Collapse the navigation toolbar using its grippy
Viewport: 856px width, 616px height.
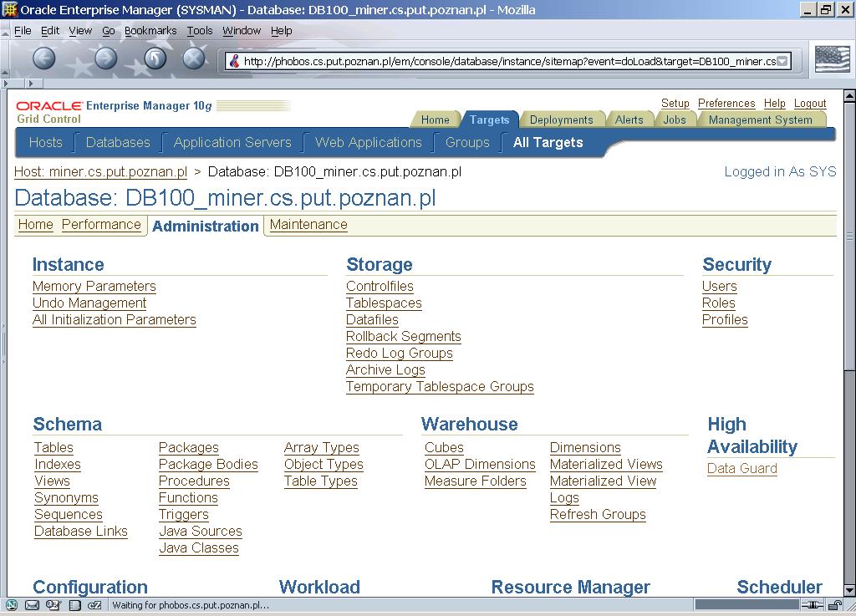(4, 59)
